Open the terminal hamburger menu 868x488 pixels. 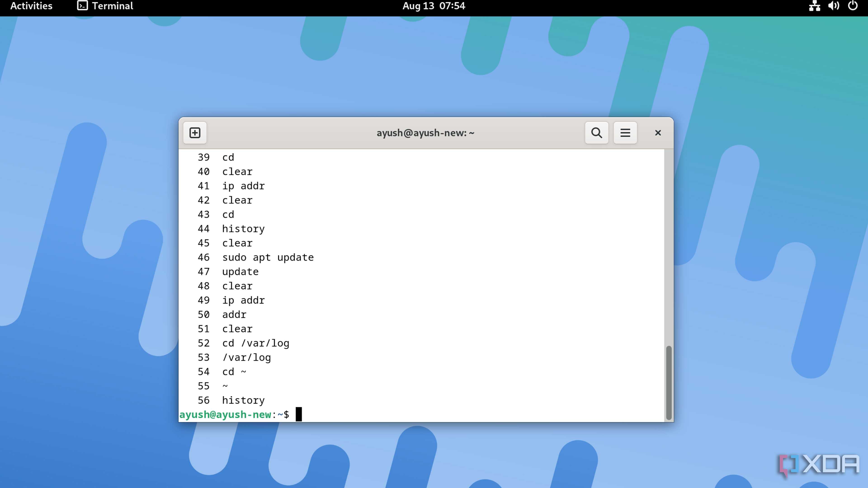tap(625, 133)
